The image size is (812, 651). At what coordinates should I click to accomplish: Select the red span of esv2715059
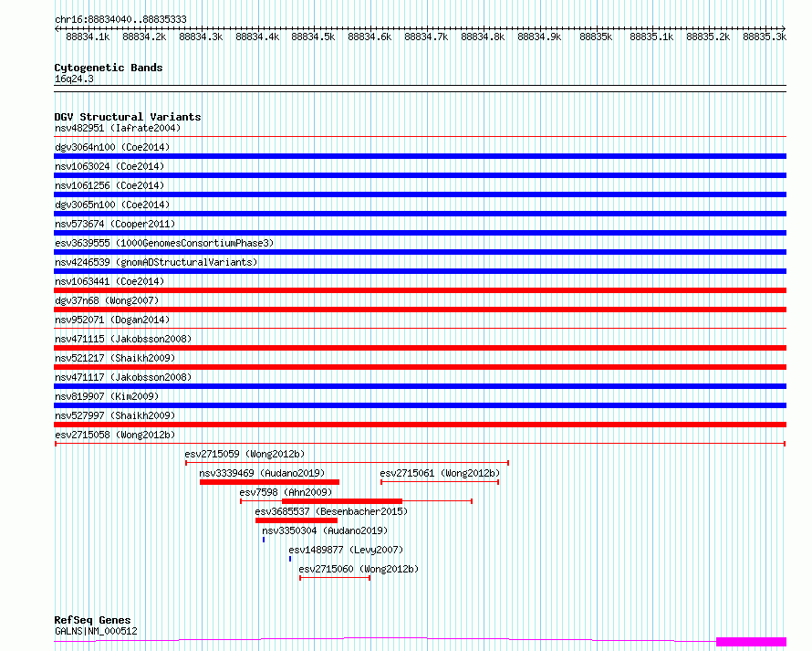click(x=347, y=463)
